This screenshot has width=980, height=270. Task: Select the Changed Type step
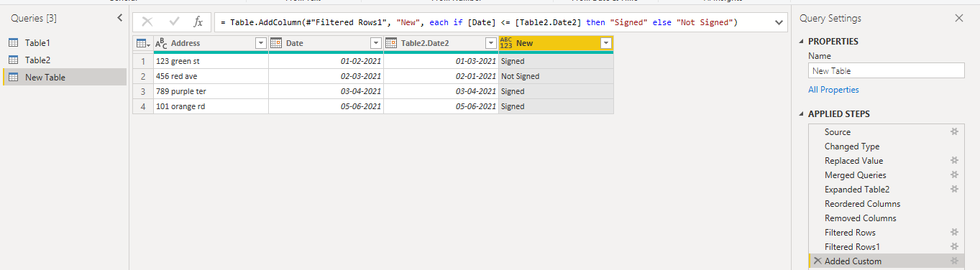point(887,146)
